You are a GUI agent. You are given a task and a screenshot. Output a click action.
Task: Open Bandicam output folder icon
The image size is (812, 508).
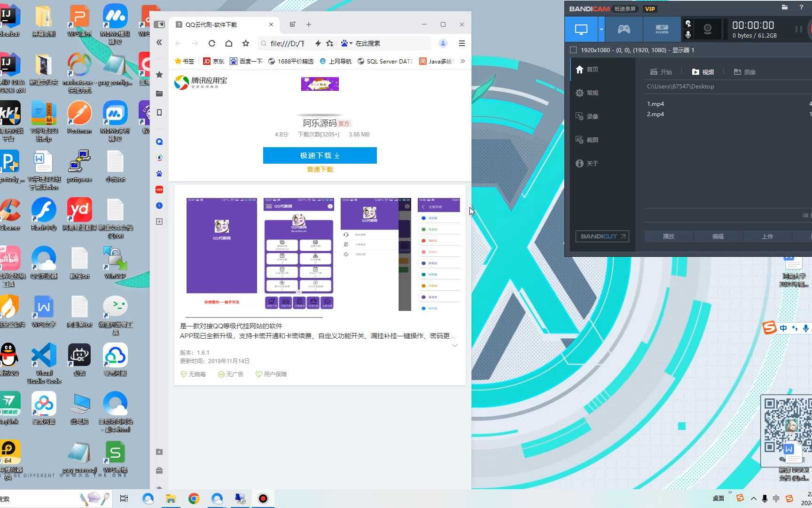pos(784,7)
